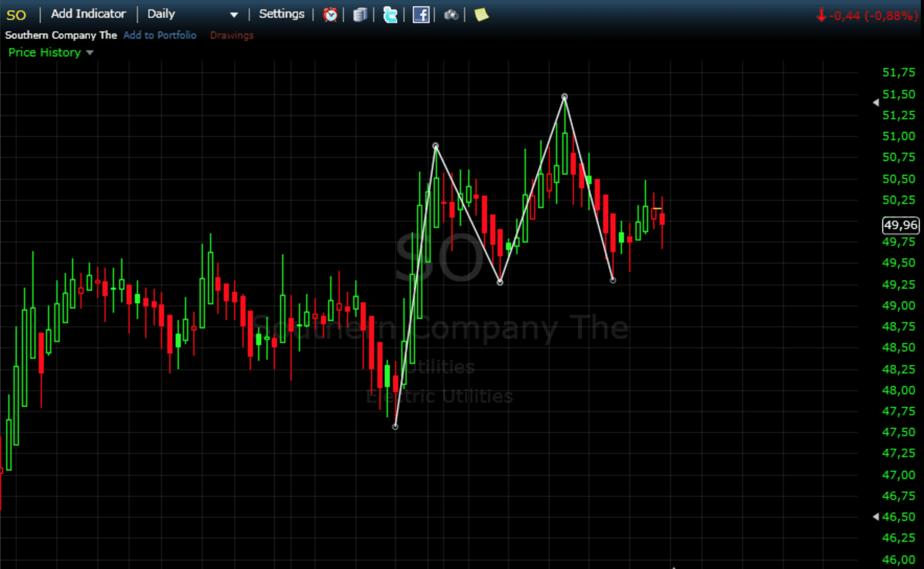Open chart Settings
This screenshot has height=569, width=924.
(282, 14)
